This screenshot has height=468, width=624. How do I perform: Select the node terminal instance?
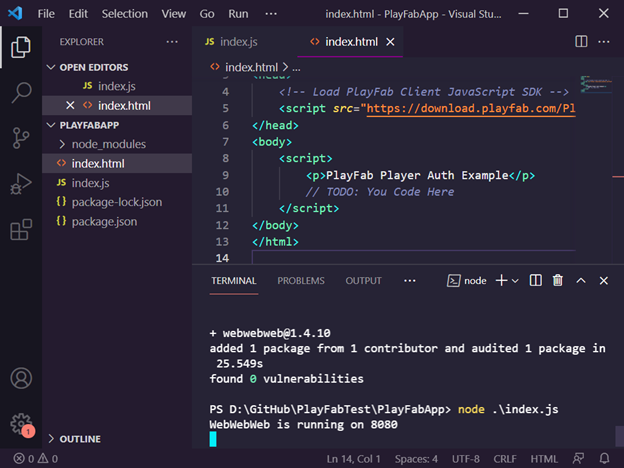(x=466, y=281)
